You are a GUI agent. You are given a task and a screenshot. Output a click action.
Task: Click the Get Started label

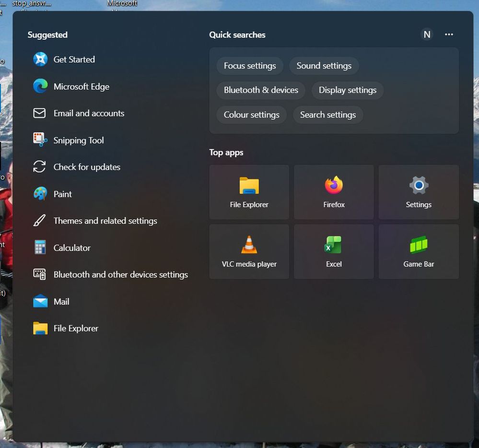click(74, 59)
